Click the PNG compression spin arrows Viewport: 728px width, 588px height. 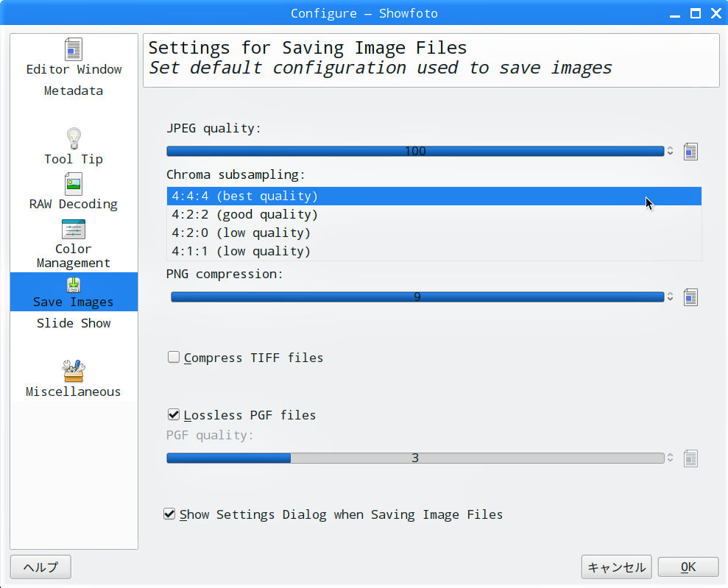pos(670,297)
